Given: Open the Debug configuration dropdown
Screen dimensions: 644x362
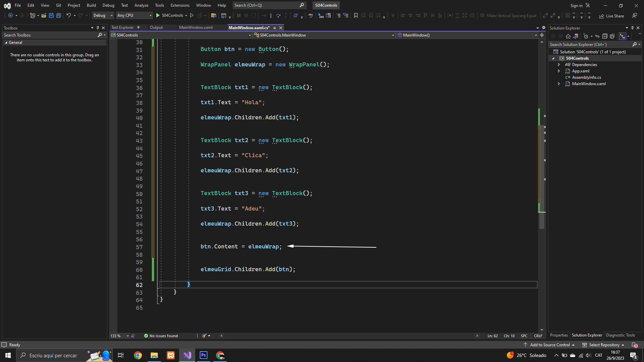Looking at the screenshot, I should [103, 15].
